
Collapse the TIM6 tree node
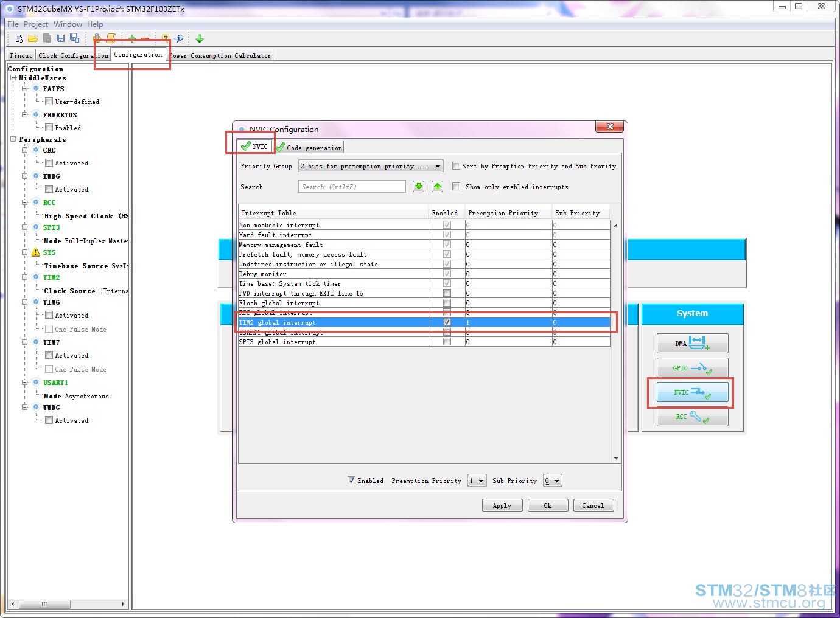24,302
